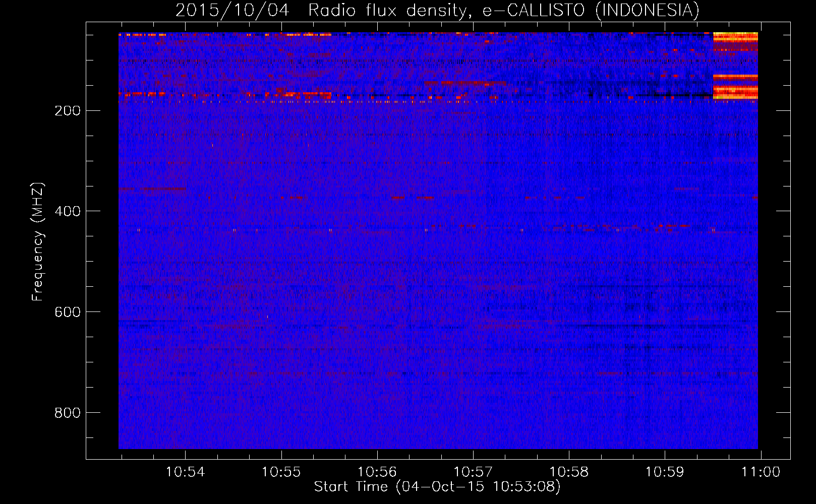Click the 10:57 time tick label
The height and width of the screenshot is (504, 816).
pyautogui.click(x=473, y=472)
